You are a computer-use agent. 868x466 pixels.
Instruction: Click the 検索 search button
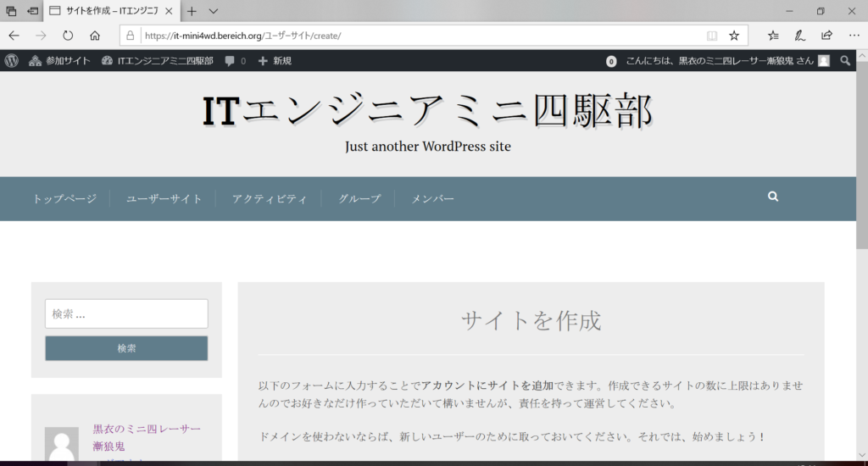[x=126, y=348]
